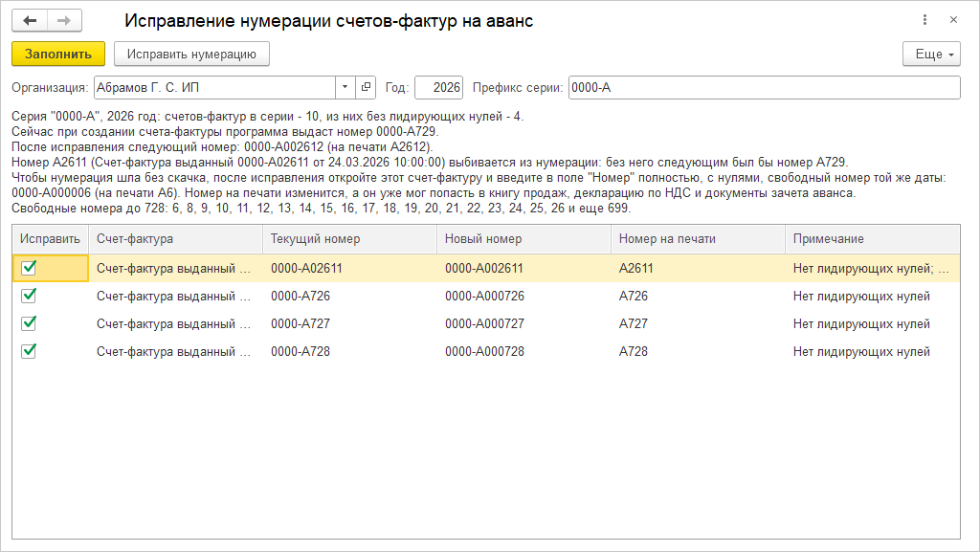This screenshot has height=552, width=980.
Task: Open the Еще menu
Action: (x=931, y=54)
